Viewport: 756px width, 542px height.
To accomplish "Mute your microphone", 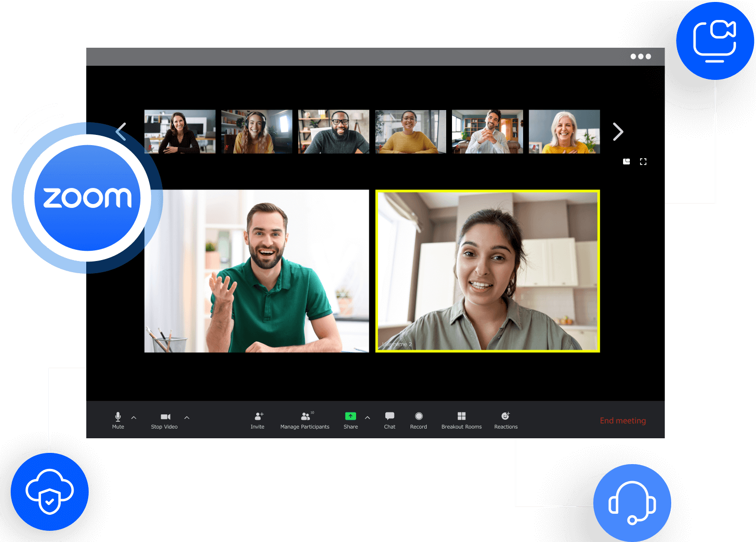I will point(117,416).
